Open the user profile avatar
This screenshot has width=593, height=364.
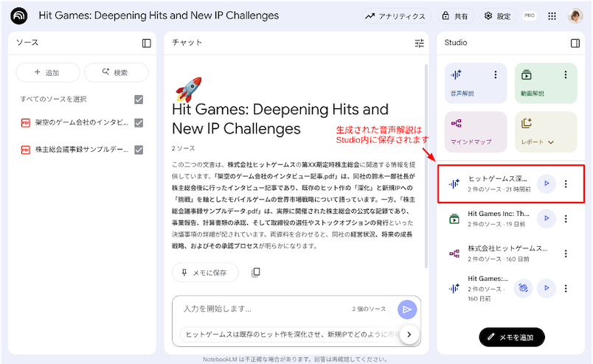pyautogui.click(x=575, y=16)
